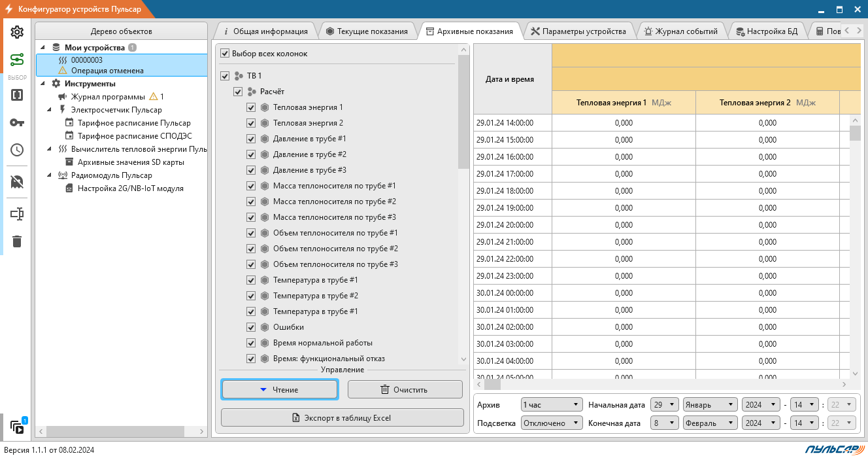The height and width of the screenshot is (458, 868).
Task: Click calendar icon of Тарифное расписание Пульсар
Action: click(69, 123)
